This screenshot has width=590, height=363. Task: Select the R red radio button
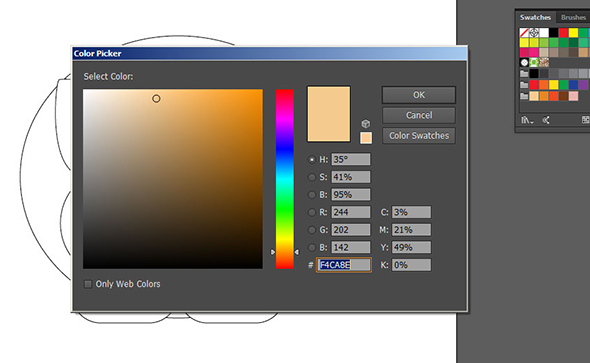coord(312,212)
